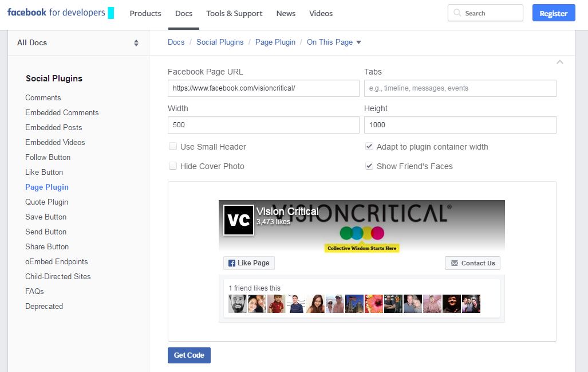Open the Products menu
The width and height of the screenshot is (588, 372).
click(x=145, y=14)
